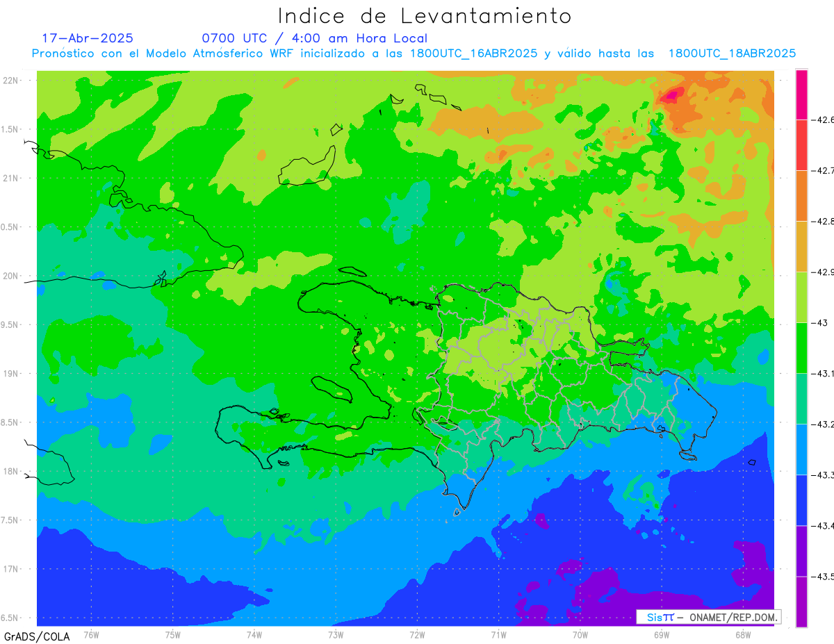The image size is (834, 644).
Task: Click the "21N" latitude label
Action: click(11, 178)
